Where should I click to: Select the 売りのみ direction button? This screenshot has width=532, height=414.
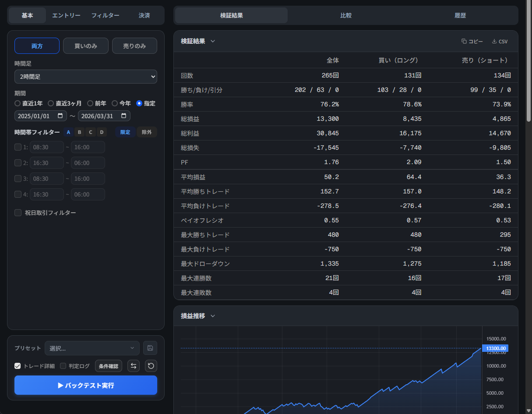click(x=134, y=46)
